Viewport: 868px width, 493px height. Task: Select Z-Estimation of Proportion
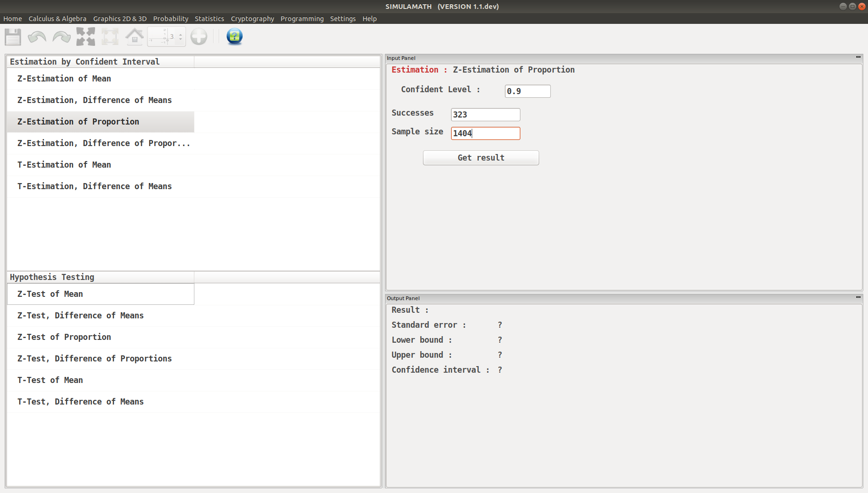(x=100, y=122)
